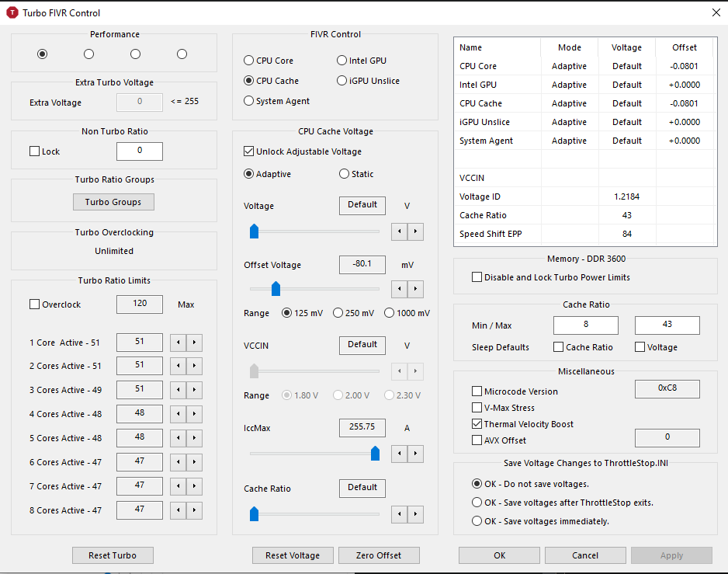Increase 1 Core Active ratio with right arrow

coord(194,343)
